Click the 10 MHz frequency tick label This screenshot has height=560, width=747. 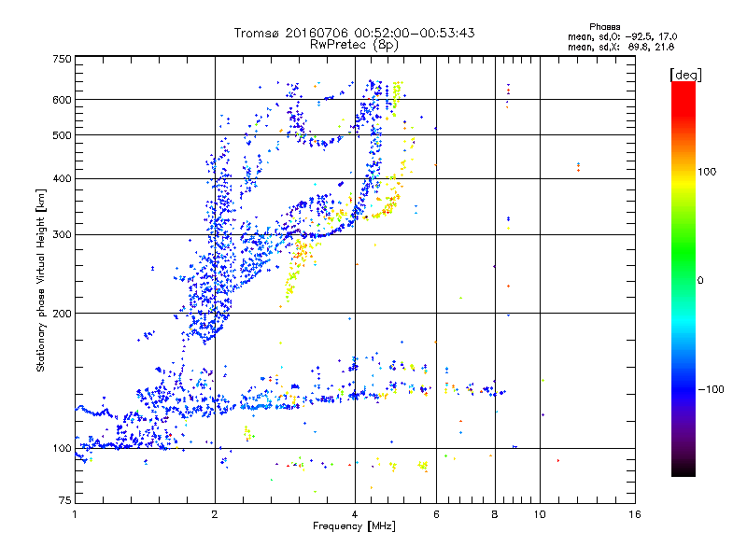(x=540, y=514)
